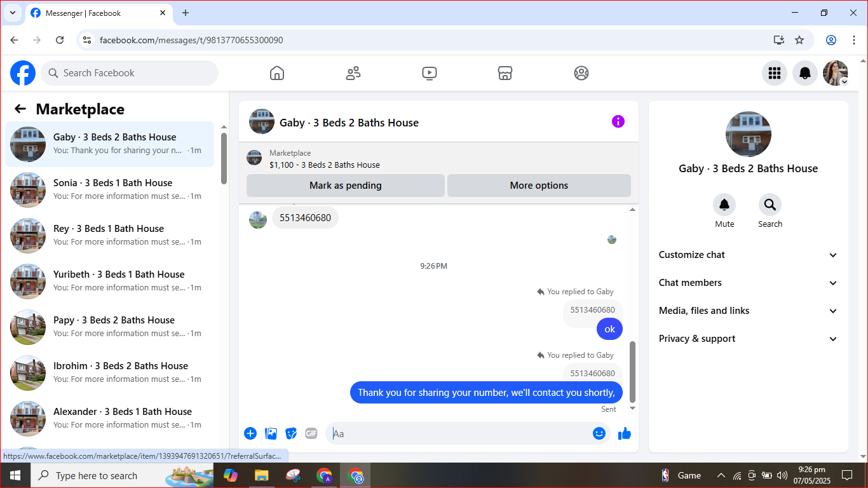868x488 pixels.
Task: Open the install app icon in address bar
Action: coord(779,40)
